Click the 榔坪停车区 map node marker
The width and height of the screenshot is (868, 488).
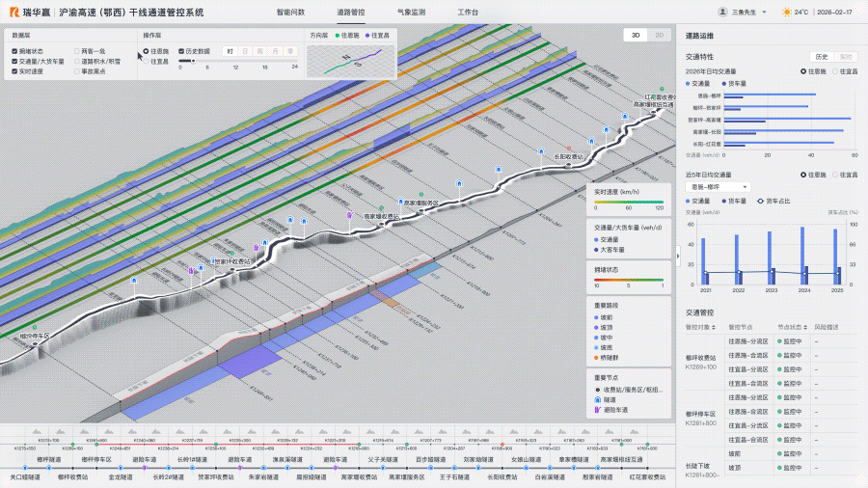tap(36, 343)
